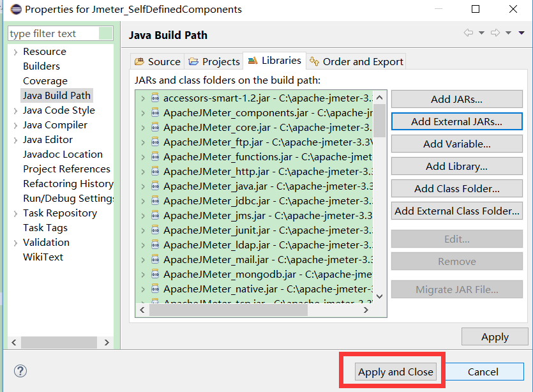Expand the Java Code Style node

coord(15,111)
